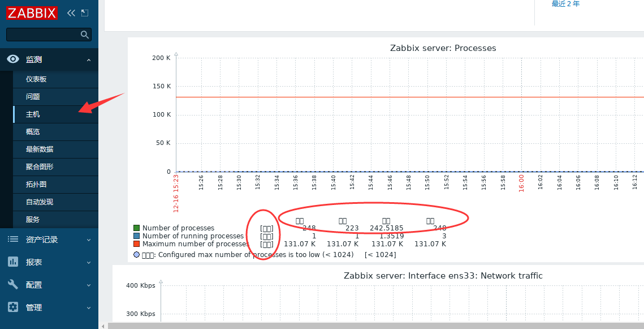This screenshot has width=644, height=329.
Task: Click the 配置 wrench icon
Action: (13, 284)
